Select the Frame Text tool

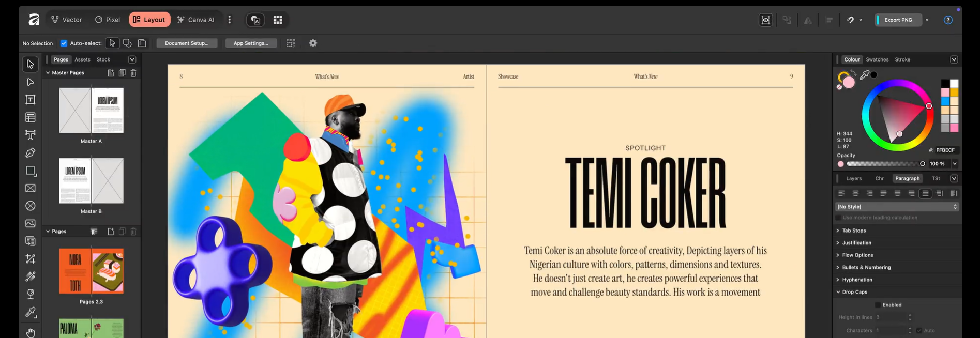(31, 99)
